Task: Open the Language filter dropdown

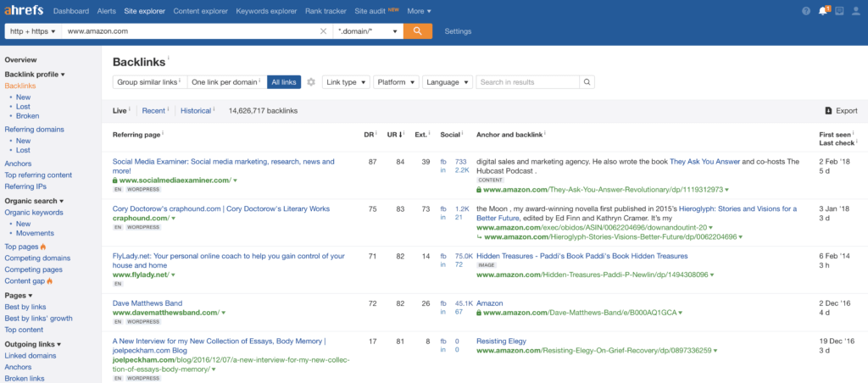Action: click(x=448, y=82)
